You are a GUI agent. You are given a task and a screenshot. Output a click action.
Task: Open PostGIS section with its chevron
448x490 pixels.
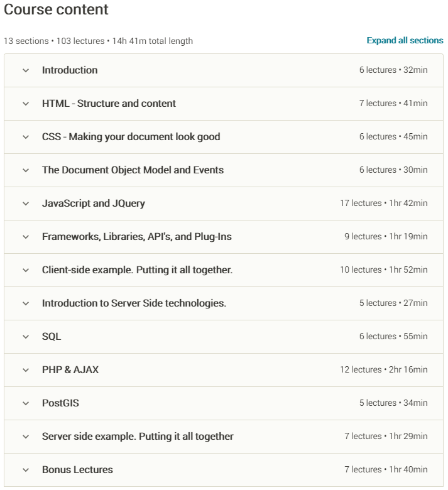26,403
